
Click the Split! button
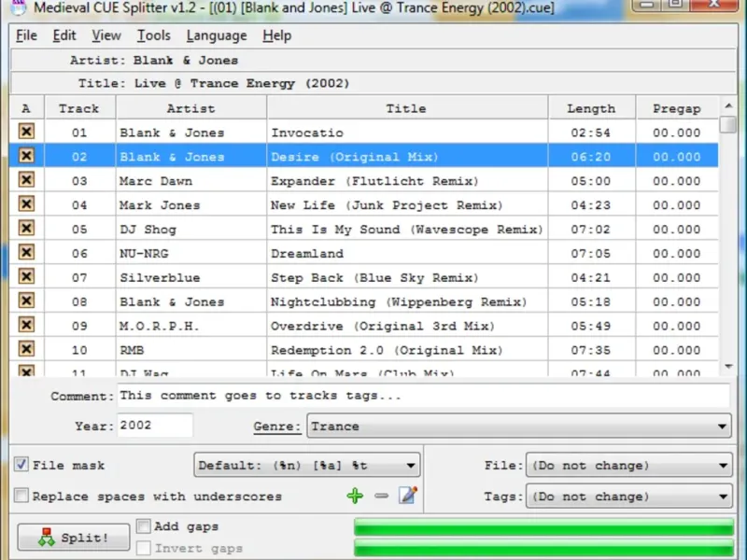click(x=74, y=538)
